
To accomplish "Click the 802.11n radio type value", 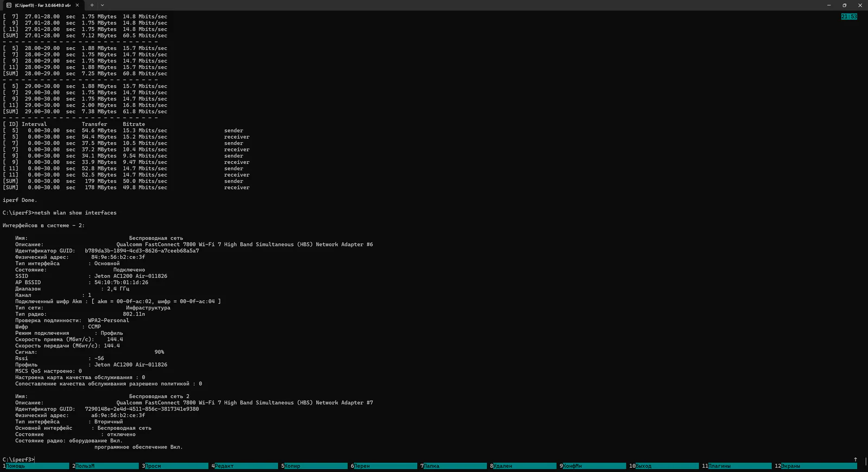I will tap(133, 314).
